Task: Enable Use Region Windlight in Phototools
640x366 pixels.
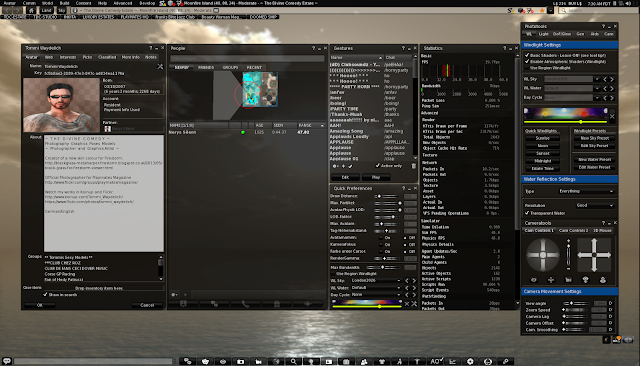Action: [x=527, y=68]
